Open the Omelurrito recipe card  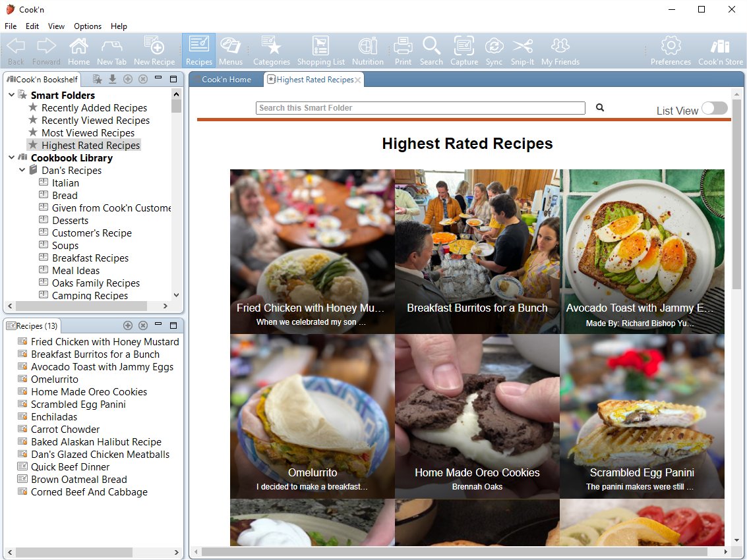[x=312, y=416]
